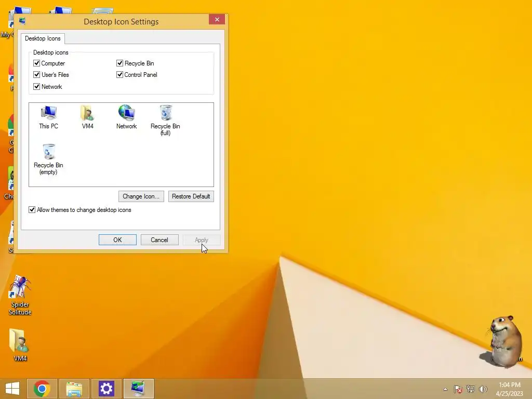This screenshot has width=532, height=399.
Task: Select the Recycle Bin (empty) icon
Action: click(x=48, y=159)
